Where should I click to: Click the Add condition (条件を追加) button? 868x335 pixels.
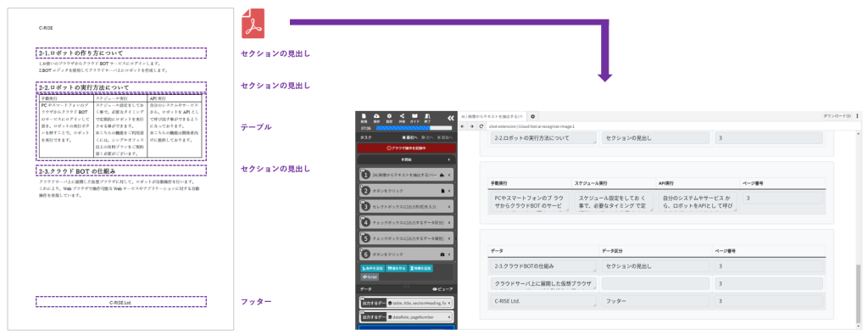pyautogui.click(x=373, y=268)
